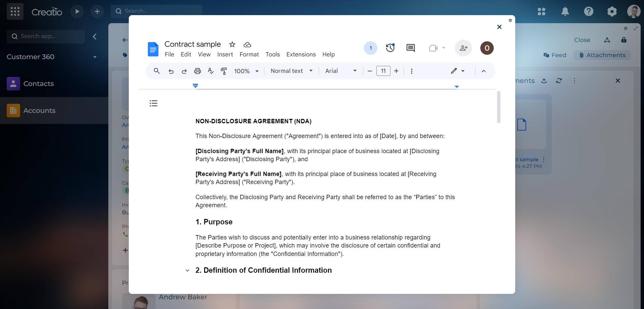Open the Format menu
Image resolution: width=644 pixels, height=309 pixels.
point(249,54)
